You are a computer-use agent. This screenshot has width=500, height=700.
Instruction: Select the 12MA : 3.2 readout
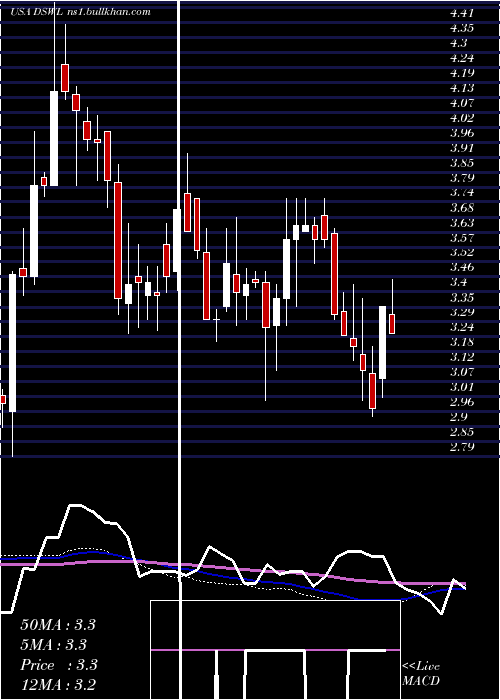pyautogui.click(x=58, y=685)
